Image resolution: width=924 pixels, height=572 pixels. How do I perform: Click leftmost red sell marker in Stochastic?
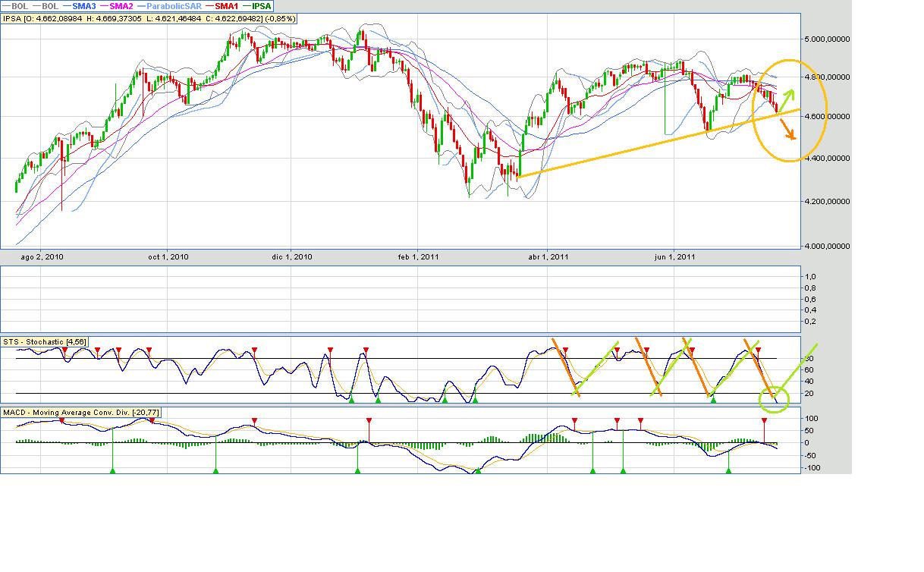63,348
